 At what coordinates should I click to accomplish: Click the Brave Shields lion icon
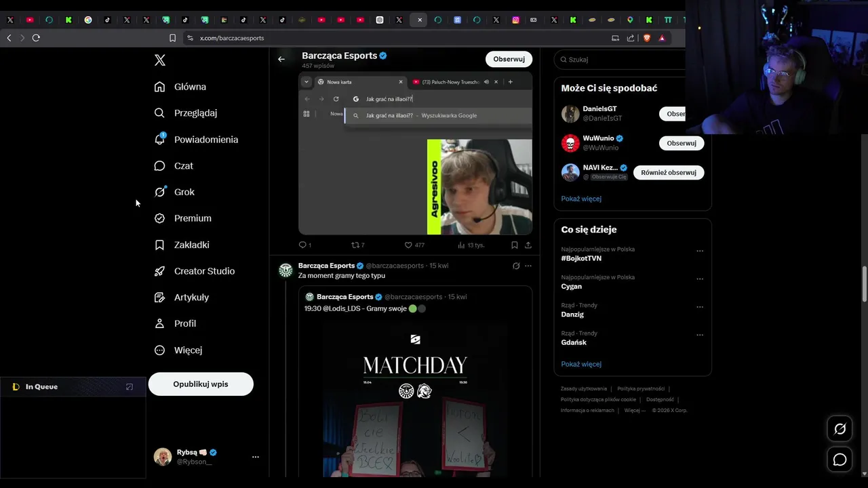(647, 38)
